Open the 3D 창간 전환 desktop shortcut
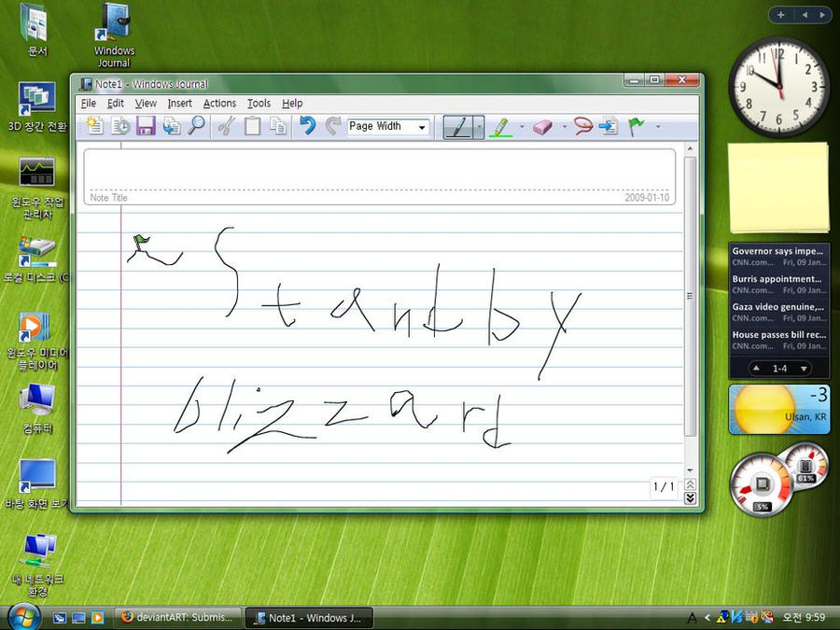Viewport: 840px width, 630px height. pos(36,107)
